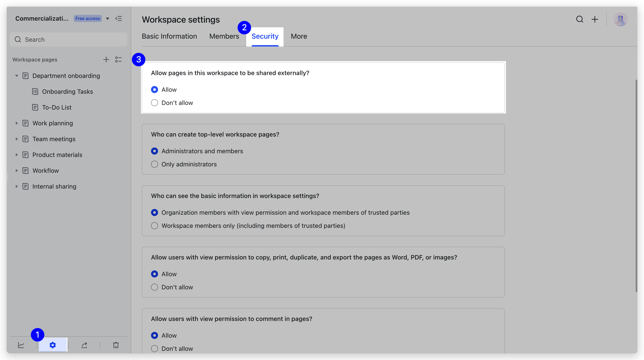Image resolution: width=644 pixels, height=360 pixels.
Task: Select Workspace members only for basic information visibility
Action: tap(155, 225)
